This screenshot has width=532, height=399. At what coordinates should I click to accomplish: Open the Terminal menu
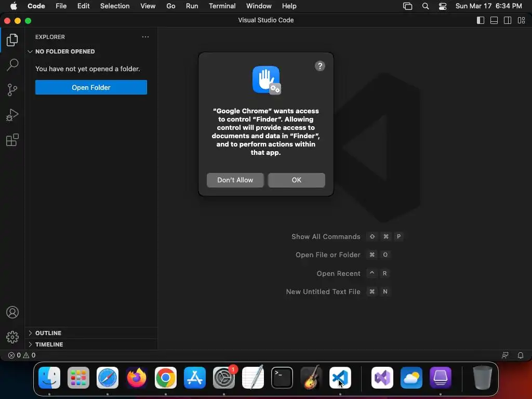coord(222,6)
